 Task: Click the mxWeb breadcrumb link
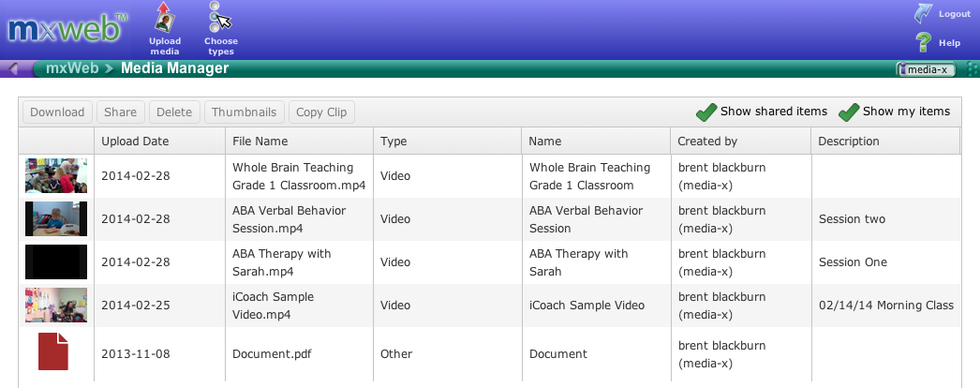pyautogui.click(x=72, y=68)
